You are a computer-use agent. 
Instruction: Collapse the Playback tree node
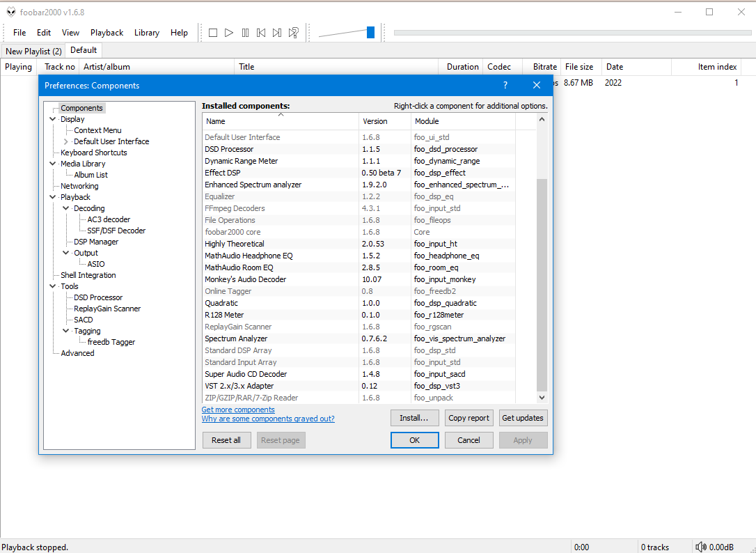coord(52,197)
